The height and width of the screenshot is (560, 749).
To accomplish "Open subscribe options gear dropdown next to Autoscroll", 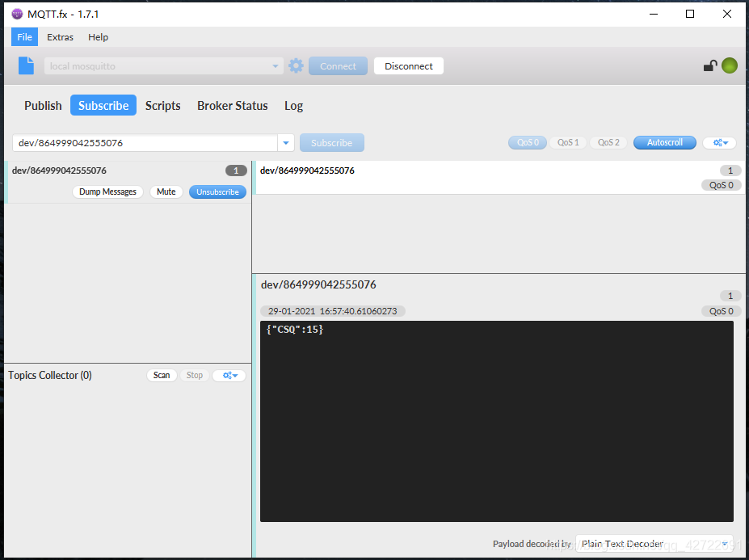I will coord(720,142).
